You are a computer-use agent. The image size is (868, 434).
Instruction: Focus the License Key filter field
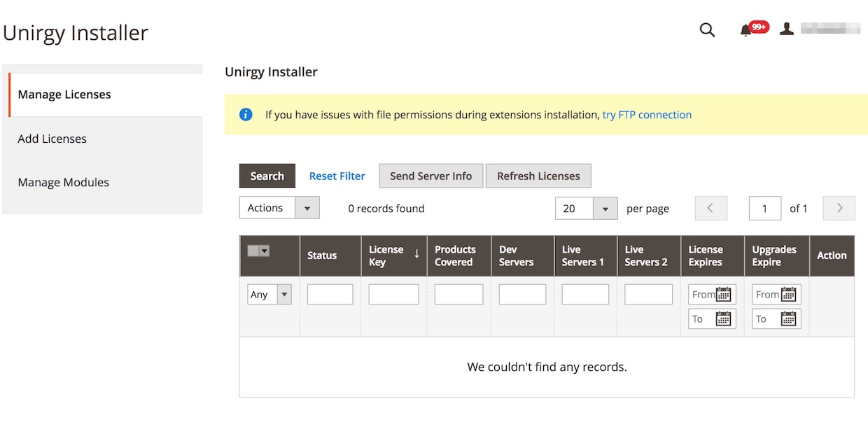pos(394,294)
